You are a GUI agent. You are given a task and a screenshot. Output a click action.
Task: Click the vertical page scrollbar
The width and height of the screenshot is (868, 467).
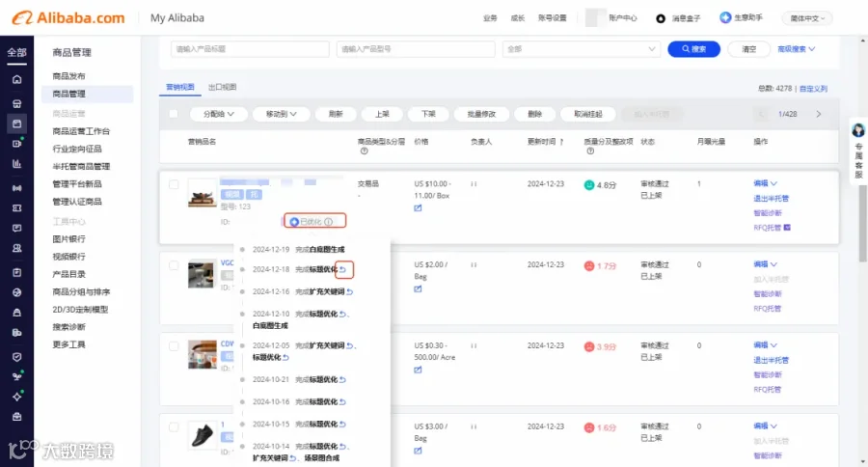pos(863,222)
